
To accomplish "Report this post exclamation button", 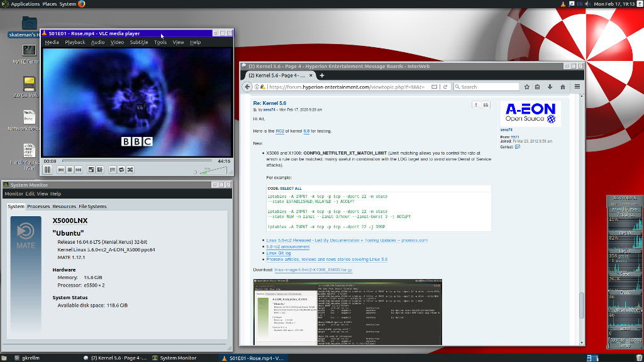I will point(476,105).
